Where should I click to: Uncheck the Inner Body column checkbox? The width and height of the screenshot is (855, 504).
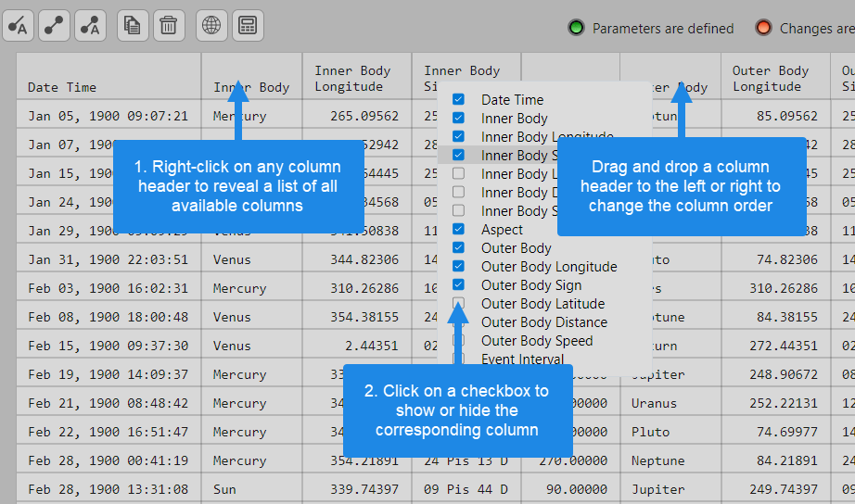coord(459,118)
